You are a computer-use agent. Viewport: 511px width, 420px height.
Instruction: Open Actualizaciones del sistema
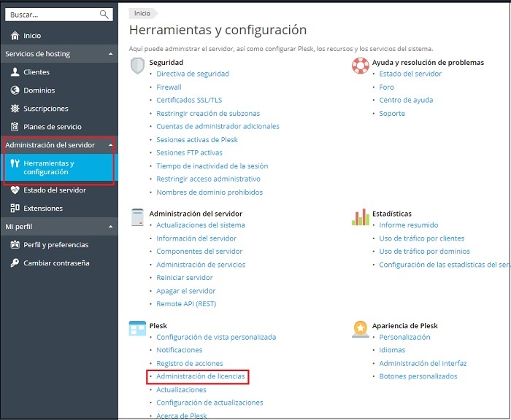pos(201,225)
